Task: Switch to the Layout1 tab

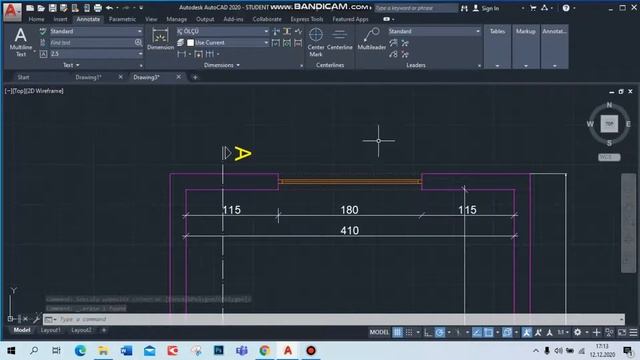Action: click(x=51, y=330)
